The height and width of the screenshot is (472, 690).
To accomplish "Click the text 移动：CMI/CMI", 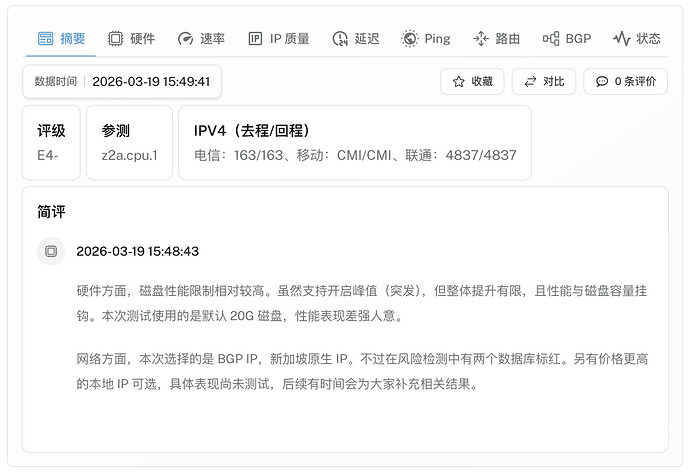I will (x=344, y=155).
